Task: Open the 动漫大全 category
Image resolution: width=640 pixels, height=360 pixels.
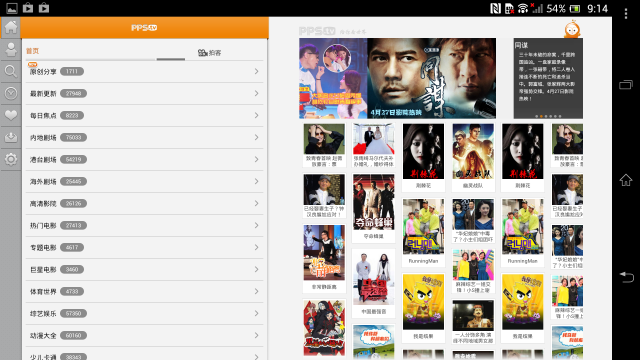Action: (x=144, y=336)
